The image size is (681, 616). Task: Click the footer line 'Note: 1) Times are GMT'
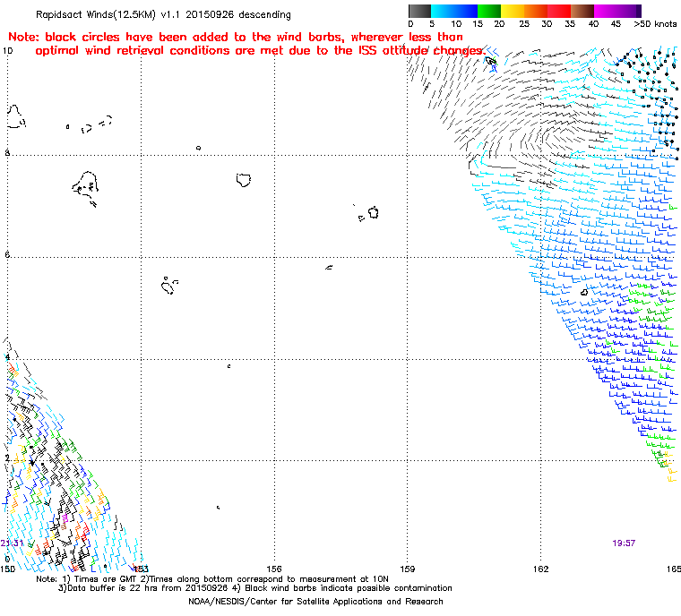212,579
